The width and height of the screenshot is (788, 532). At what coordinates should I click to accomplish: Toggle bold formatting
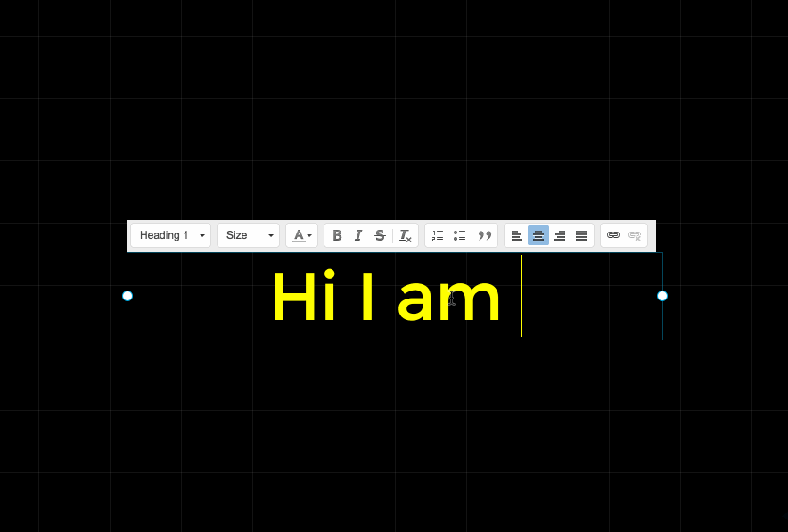tap(337, 235)
